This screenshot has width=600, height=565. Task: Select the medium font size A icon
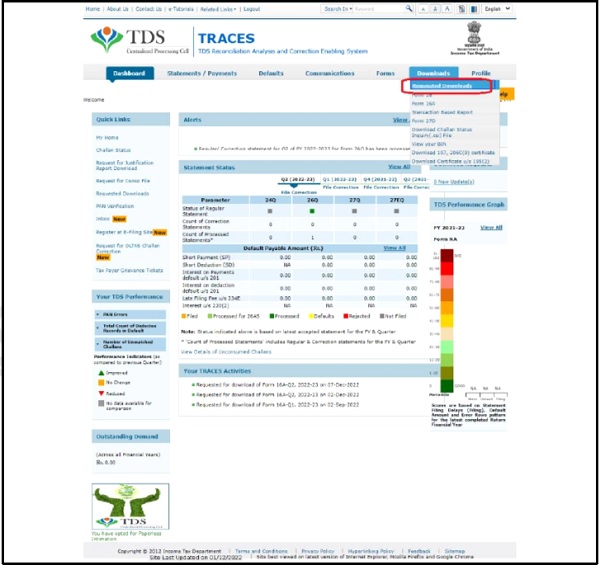(x=435, y=9)
